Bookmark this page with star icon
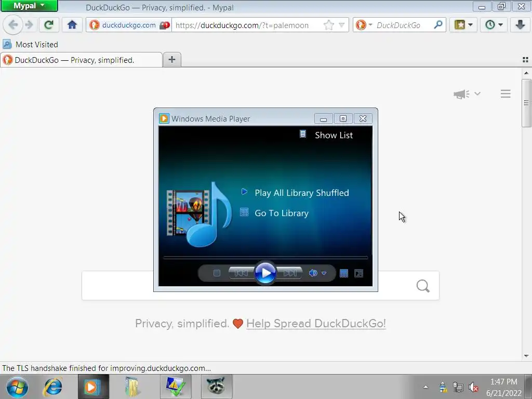 (328, 25)
